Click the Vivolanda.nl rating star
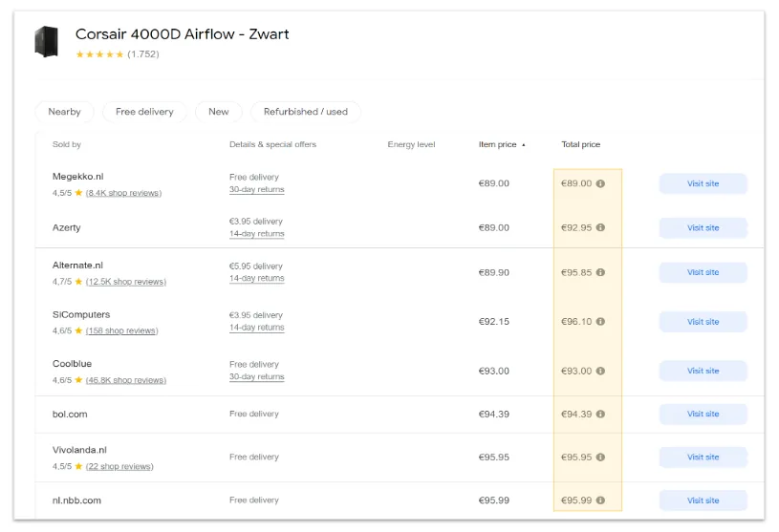 click(78, 466)
